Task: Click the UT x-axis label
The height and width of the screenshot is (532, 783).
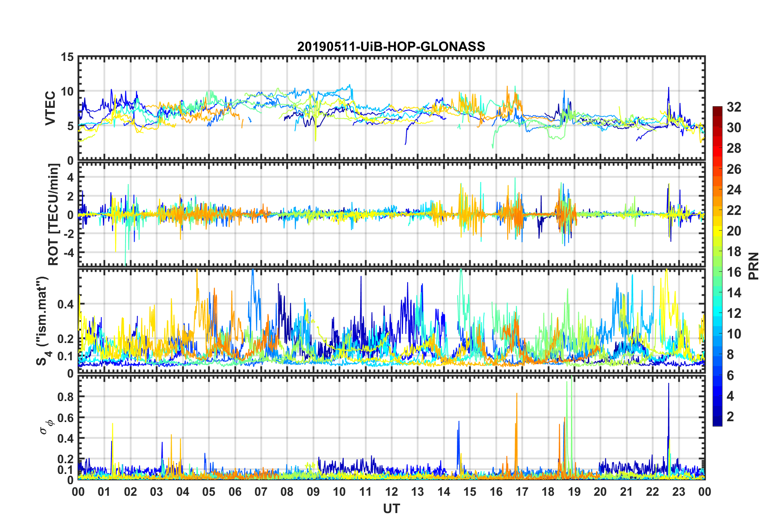Action: coord(391,509)
